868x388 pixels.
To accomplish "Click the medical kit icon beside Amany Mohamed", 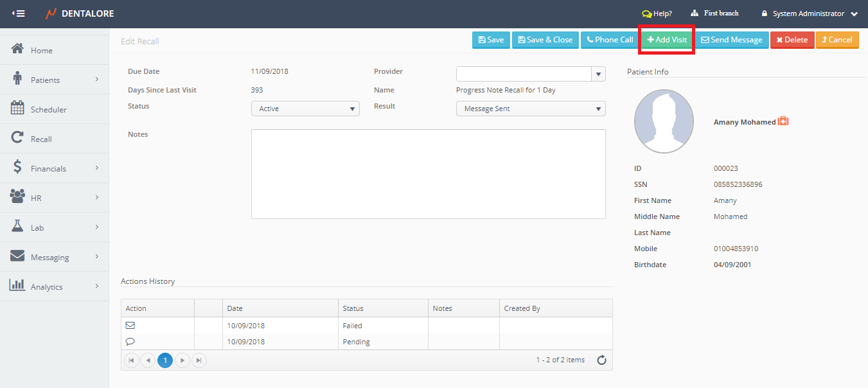I will coord(783,121).
